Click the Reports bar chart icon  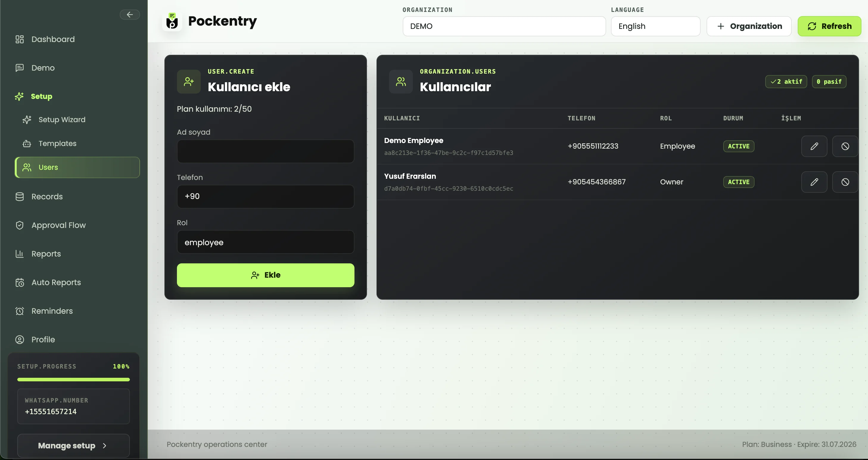(x=20, y=254)
